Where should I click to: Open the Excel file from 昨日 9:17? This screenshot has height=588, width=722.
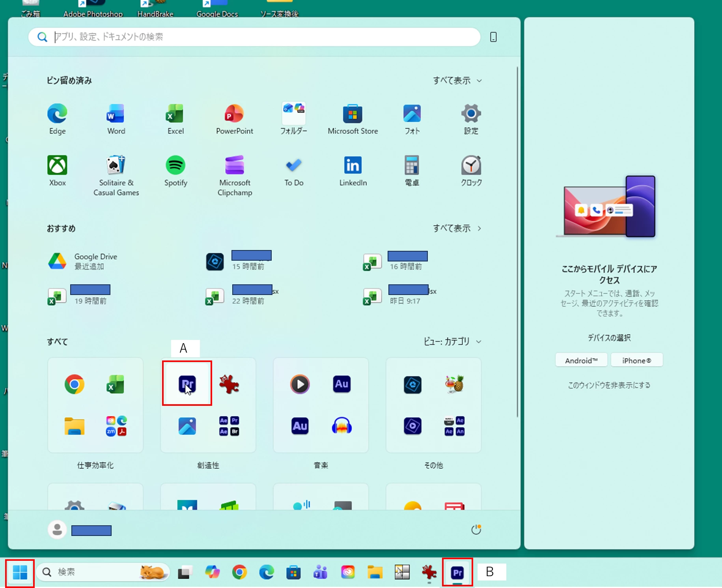click(x=400, y=295)
